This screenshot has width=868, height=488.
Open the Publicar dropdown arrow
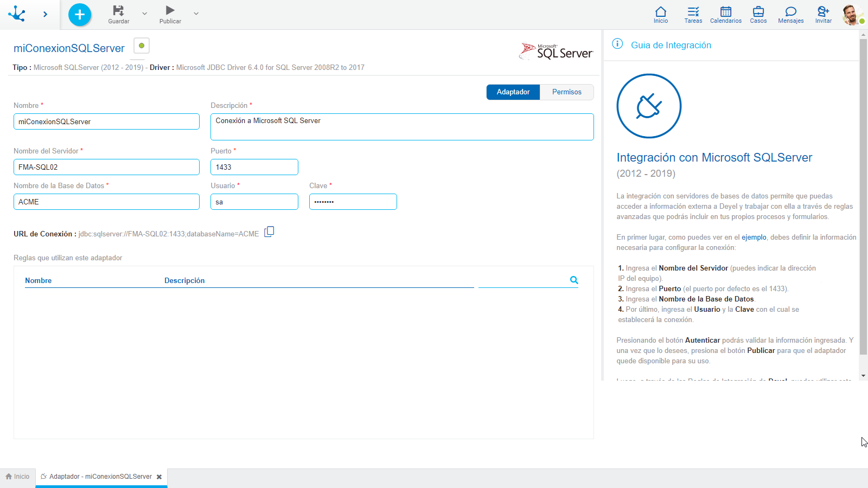[196, 14]
